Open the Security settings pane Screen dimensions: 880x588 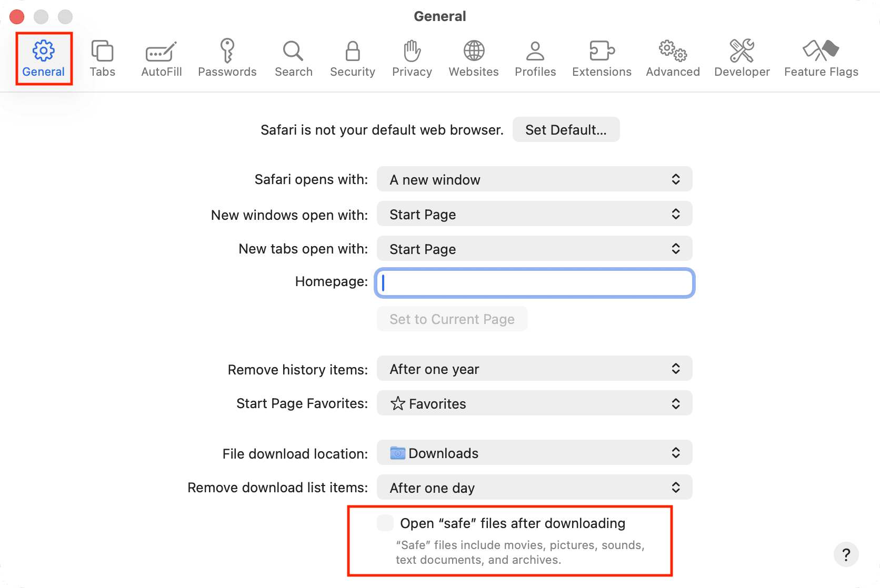click(352, 58)
